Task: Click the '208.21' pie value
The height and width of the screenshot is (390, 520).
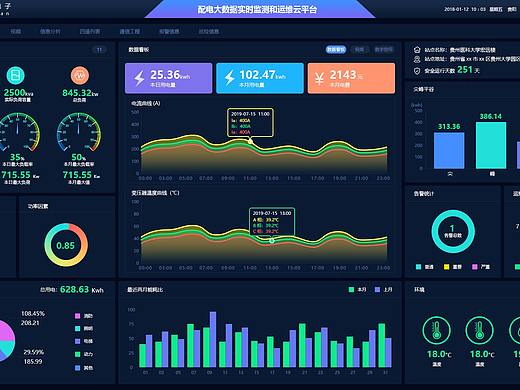Action: click(x=30, y=323)
